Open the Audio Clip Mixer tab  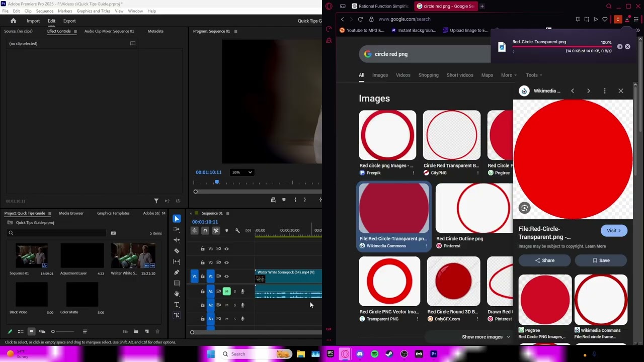point(109,31)
